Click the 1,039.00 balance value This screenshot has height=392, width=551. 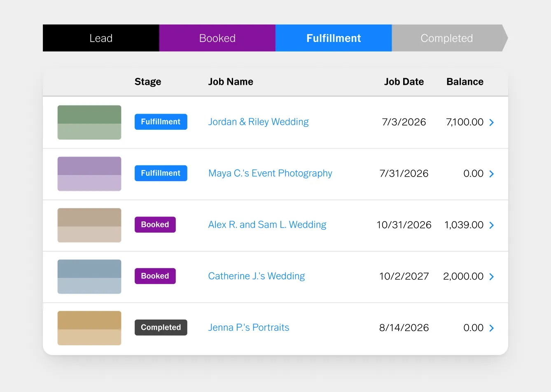[464, 225]
